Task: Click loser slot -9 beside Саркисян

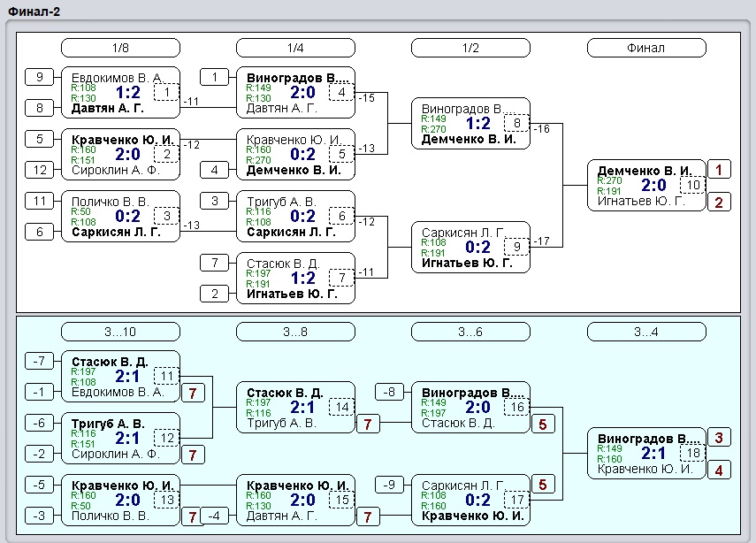Action: pyautogui.click(x=389, y=485)
